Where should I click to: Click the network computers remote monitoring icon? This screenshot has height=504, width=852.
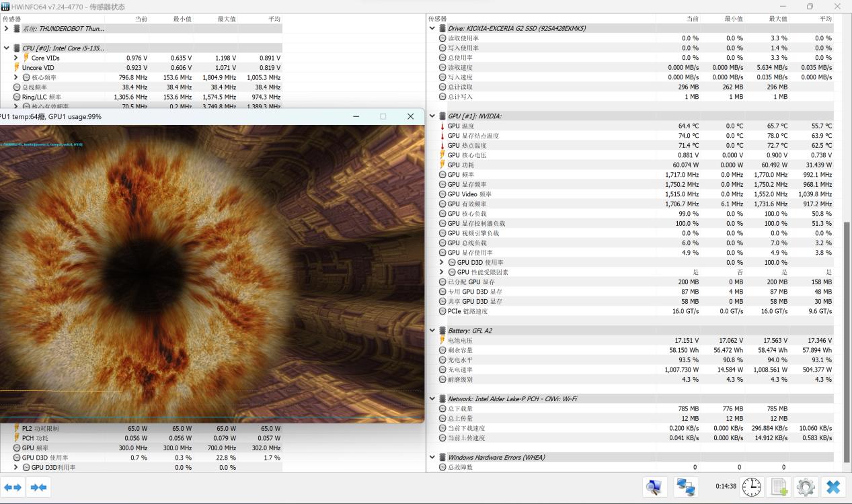(686, 487)
